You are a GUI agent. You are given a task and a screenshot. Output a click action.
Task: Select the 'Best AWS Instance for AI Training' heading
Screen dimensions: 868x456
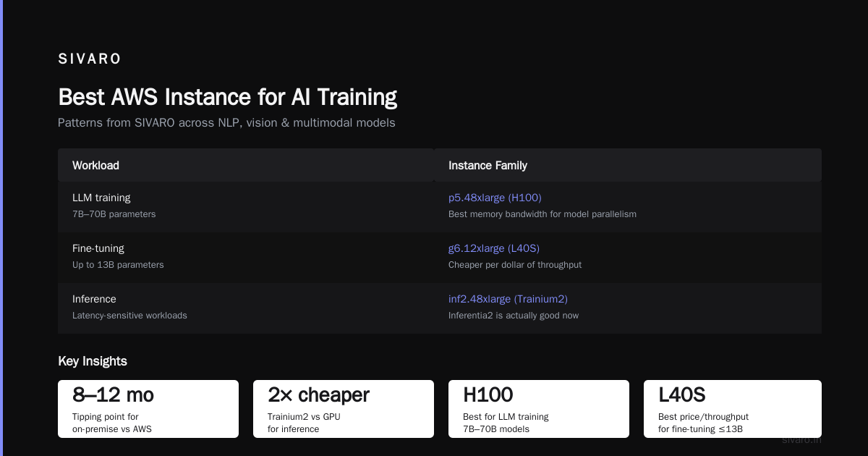tap(227, 97)
